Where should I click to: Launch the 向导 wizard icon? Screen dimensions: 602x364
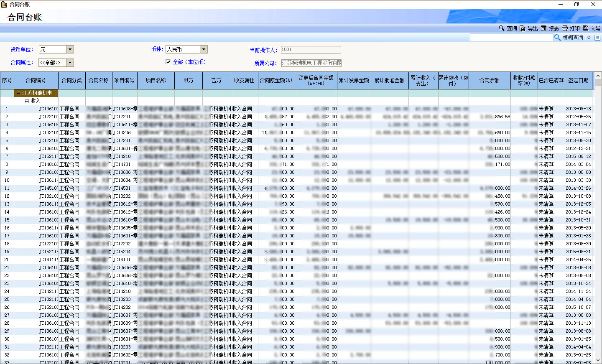585,28
